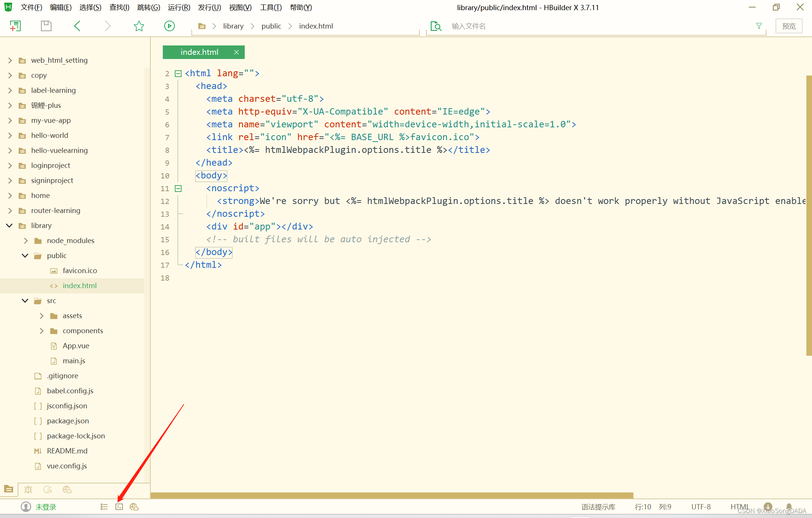
Task: Open App.vue in the file tree
Action: tap(76, 346)
